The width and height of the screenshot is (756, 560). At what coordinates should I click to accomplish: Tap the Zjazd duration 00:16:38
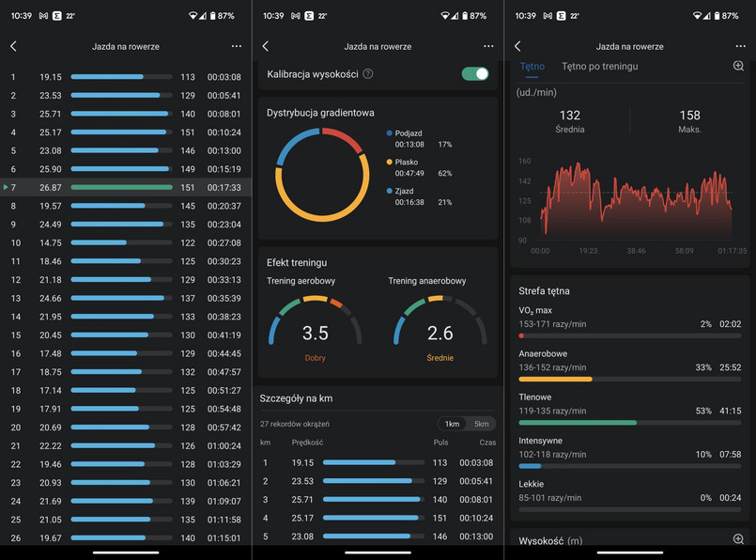click(x=409, y=203)
